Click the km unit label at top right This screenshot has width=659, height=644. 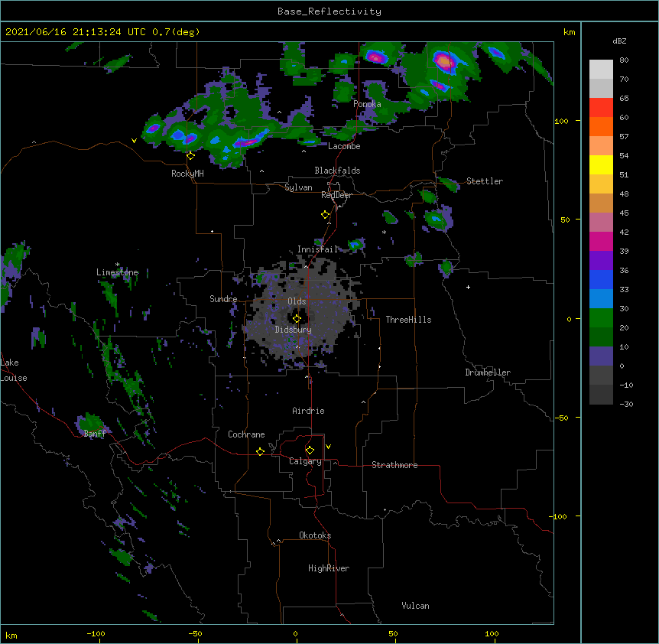pyautogui.click(x=569, y=32)
